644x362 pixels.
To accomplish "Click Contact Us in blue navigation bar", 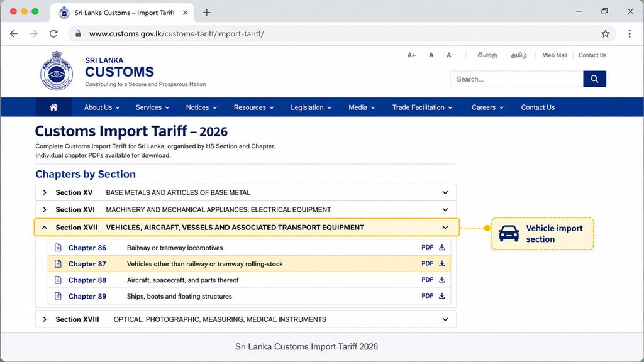I will point(538,107).
